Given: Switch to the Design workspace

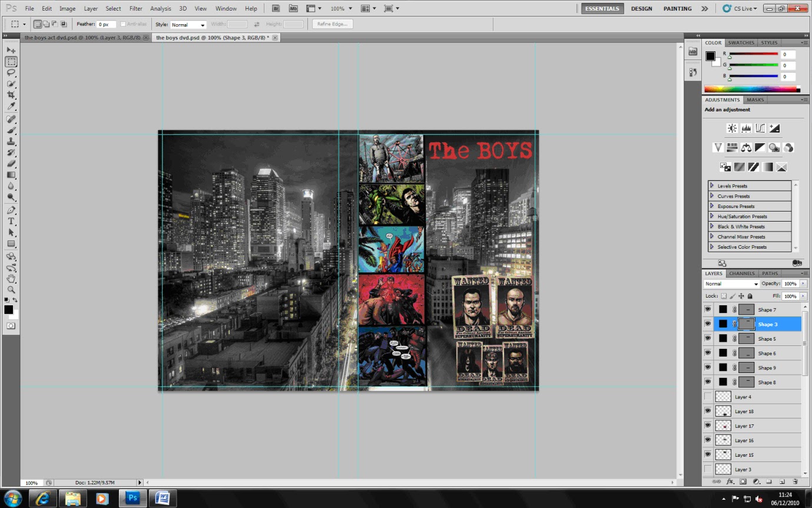Looking at the screenshot, I should (x=641, y=9).
